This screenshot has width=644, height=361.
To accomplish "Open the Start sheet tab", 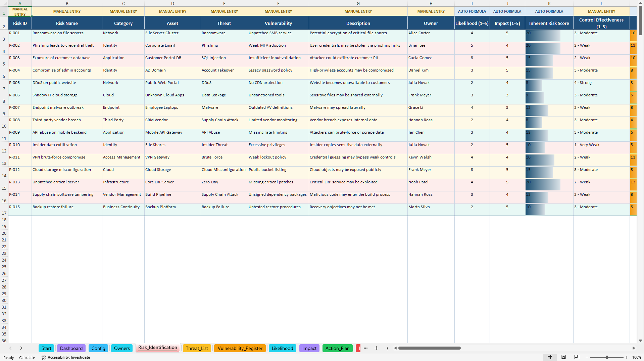I will coord(46,348).
